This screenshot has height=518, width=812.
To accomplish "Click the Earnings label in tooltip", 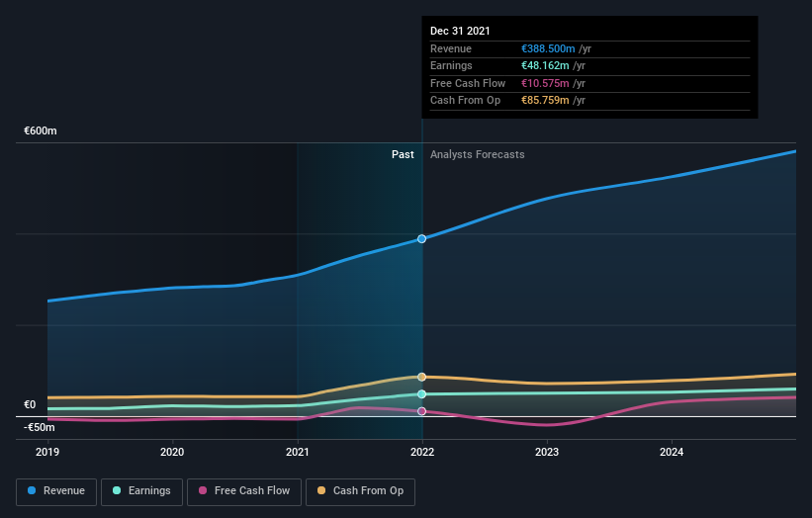I will click(451, 65).
